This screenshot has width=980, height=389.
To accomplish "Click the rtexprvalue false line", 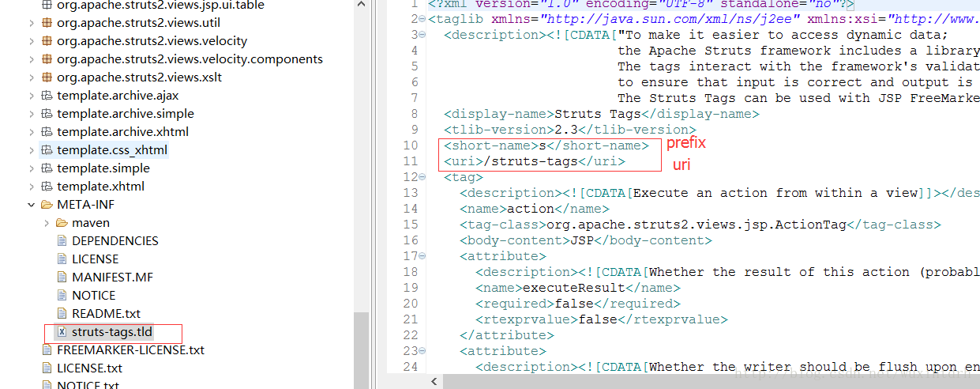I will click(601, 319).
